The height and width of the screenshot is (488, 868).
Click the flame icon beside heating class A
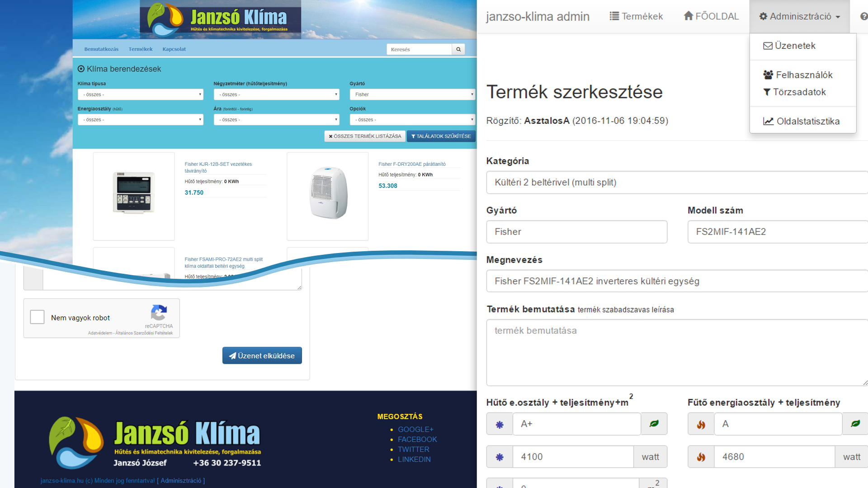(701, 424)
